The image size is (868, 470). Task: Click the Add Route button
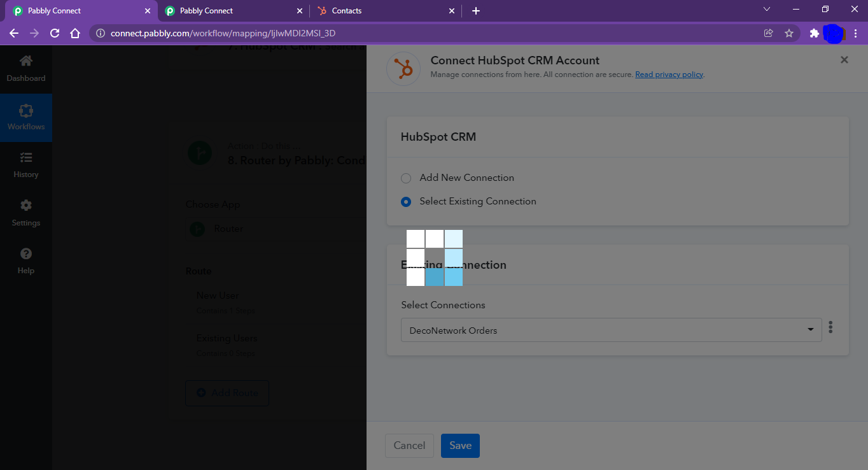click(x=227, y=393)
